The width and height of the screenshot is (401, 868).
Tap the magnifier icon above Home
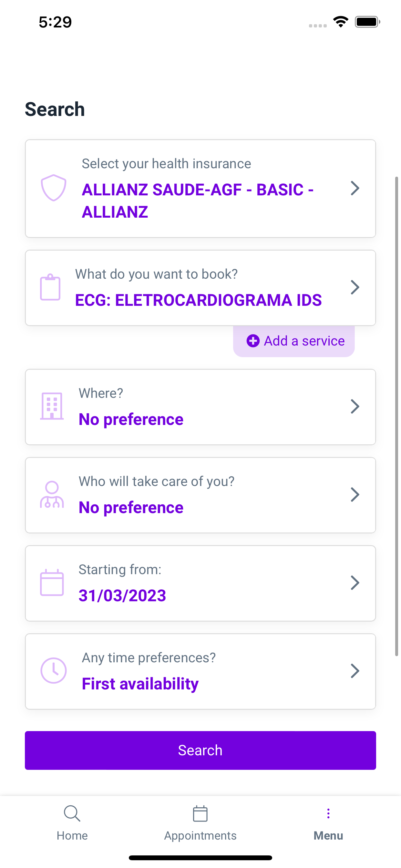(x=72, y=814)
